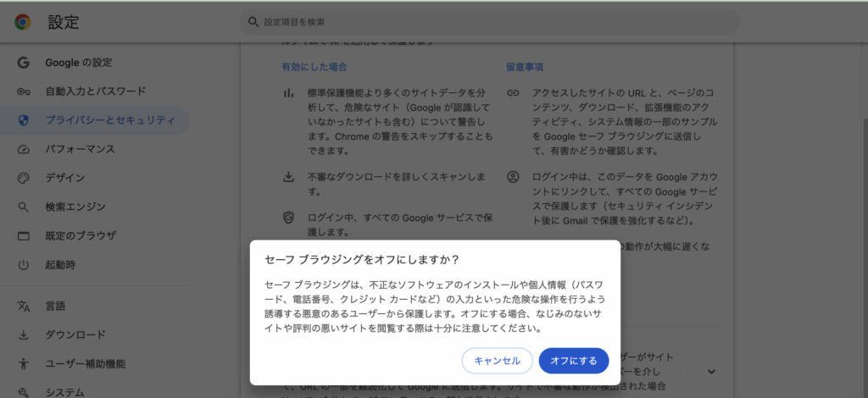Click the bar chart icon beside 標準保護機能 text

click(x=288, y=93)
